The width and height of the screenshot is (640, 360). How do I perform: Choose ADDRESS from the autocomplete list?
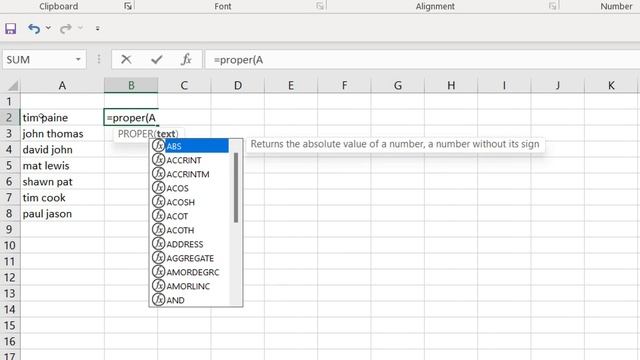tap(190, 244)
